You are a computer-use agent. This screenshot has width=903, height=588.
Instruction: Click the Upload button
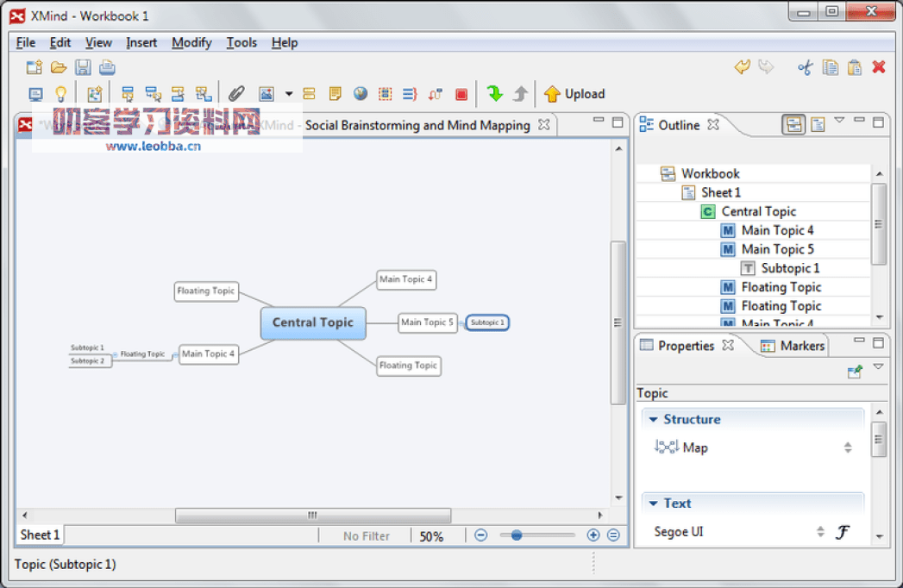[x=574, y=93]
